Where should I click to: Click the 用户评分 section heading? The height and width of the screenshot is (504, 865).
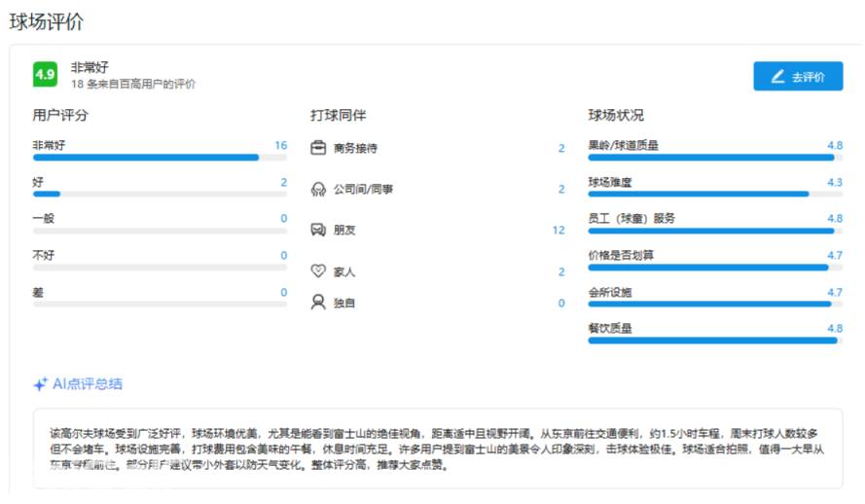[60, 115]
